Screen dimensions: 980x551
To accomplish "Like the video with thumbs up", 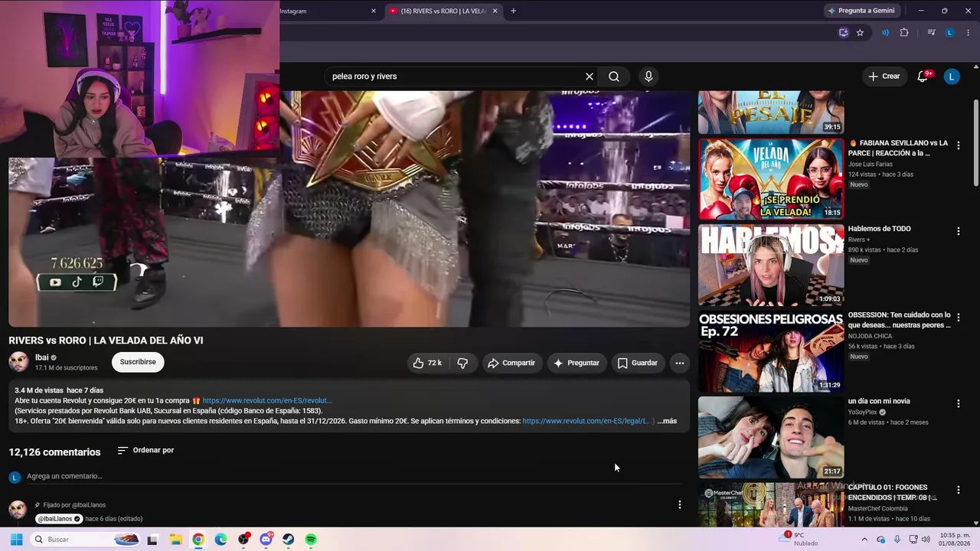I will tap(427, 363).
